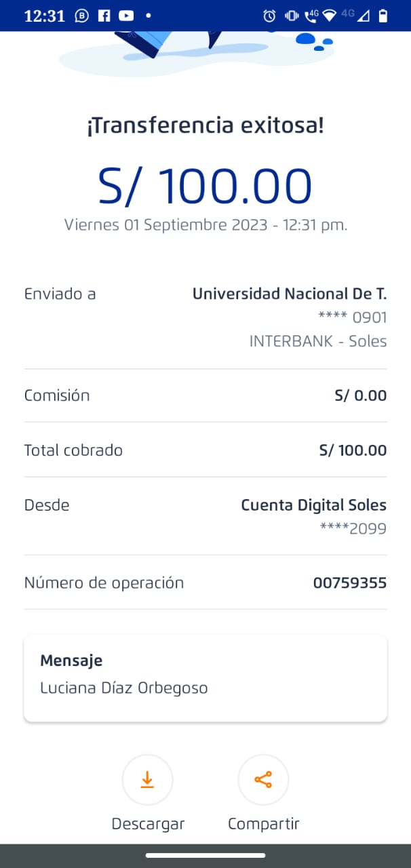Tap the alarm clock status icon
This screenshot has width=411, height=868.
click(269, 16)
